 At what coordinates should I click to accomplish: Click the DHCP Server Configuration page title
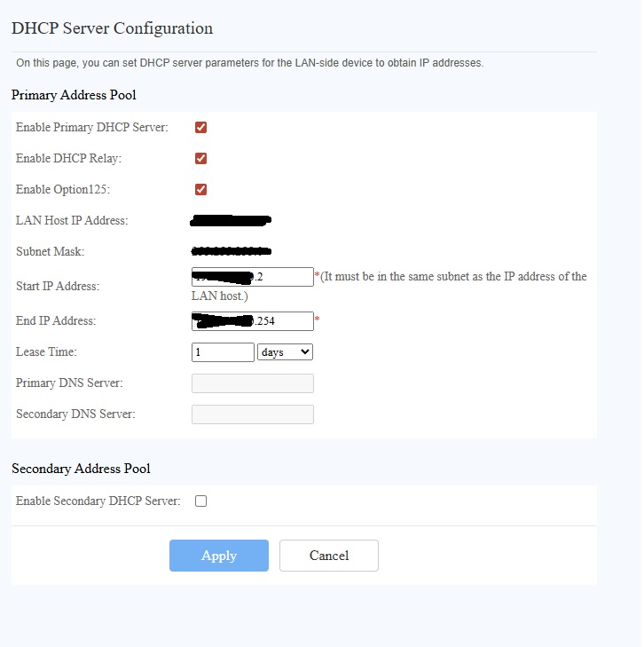(x=112, y=28)
